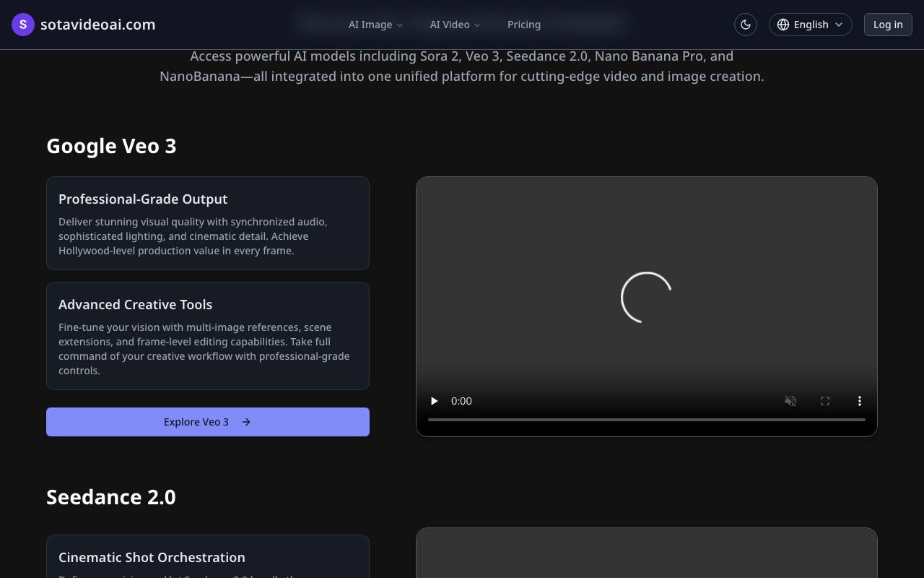Click the Seedance 2.0 heading
The width and height of the screenshot is (924, 578).
coord(111,497)
